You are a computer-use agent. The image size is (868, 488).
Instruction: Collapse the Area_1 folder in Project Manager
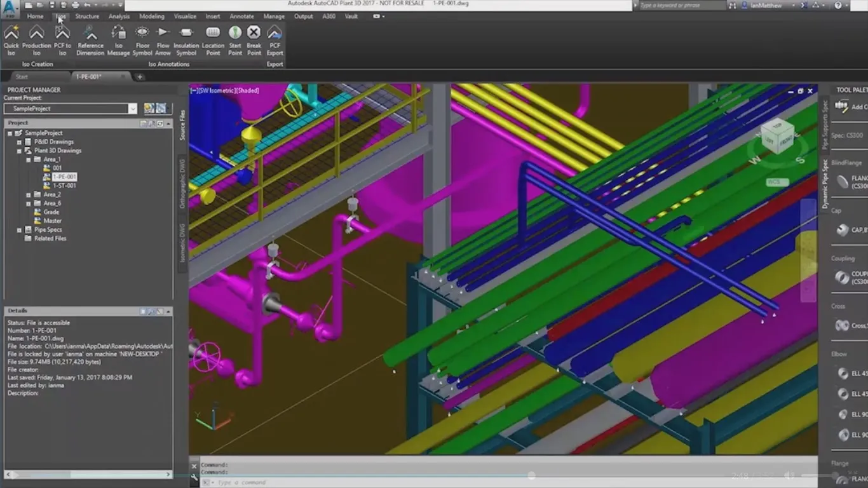pyautogui.click(x=29, y=159)
